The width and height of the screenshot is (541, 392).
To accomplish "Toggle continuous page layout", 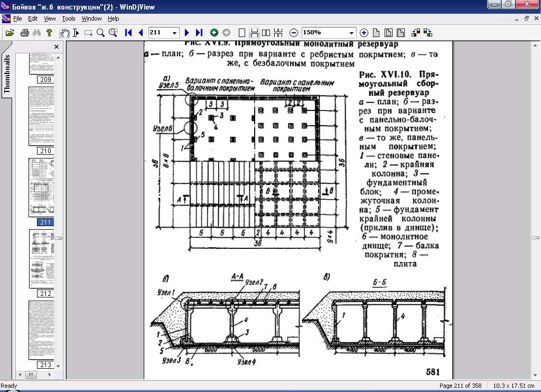I will click(254, 33).
